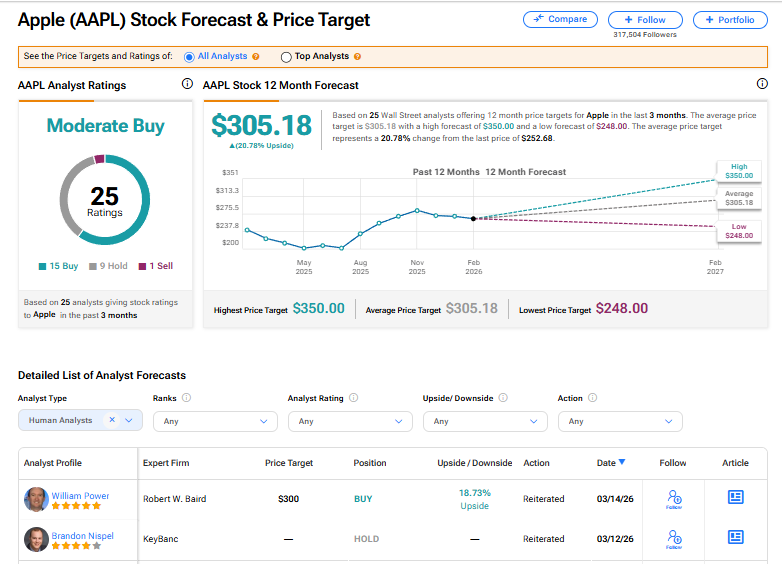Open William Power's analyst profile link
This screenshot has height=564, width=782.
[x=80, y=496]
